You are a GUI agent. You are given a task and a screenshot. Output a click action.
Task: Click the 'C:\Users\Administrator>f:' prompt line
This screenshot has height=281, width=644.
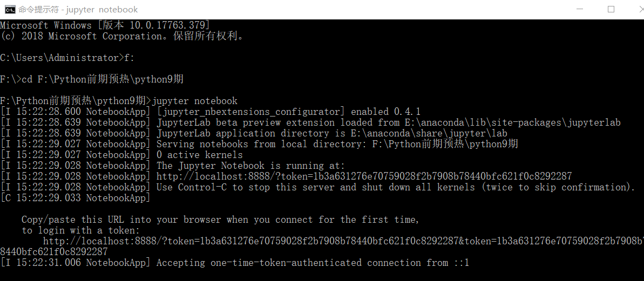[x=67, y=58]
